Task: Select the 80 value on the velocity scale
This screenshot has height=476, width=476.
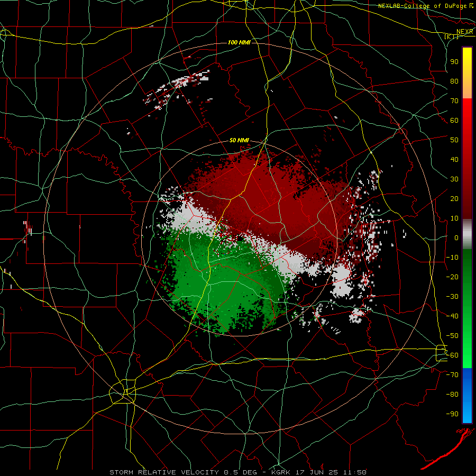Action: tap(454, 81)
